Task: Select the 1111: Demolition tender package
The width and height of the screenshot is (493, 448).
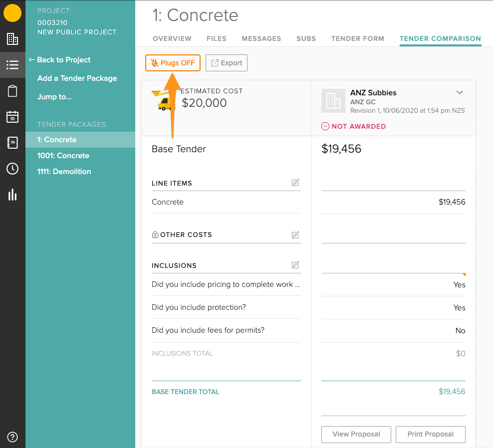Action: coord(64,172)
